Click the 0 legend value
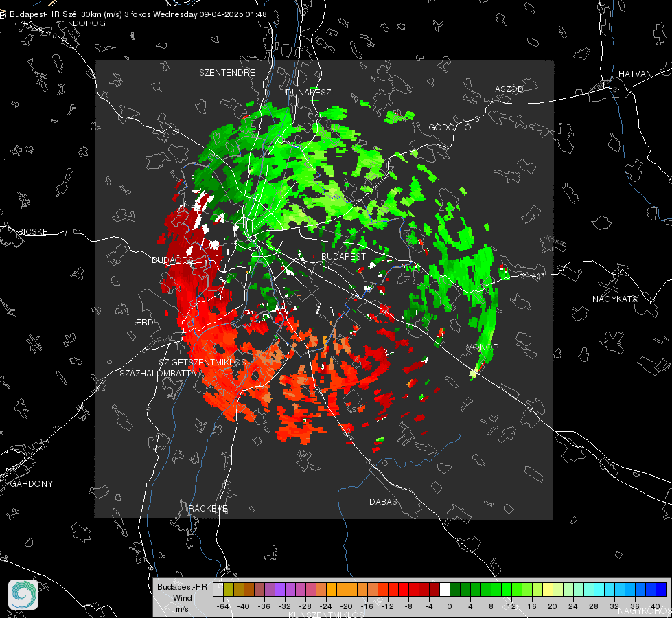 450,606
